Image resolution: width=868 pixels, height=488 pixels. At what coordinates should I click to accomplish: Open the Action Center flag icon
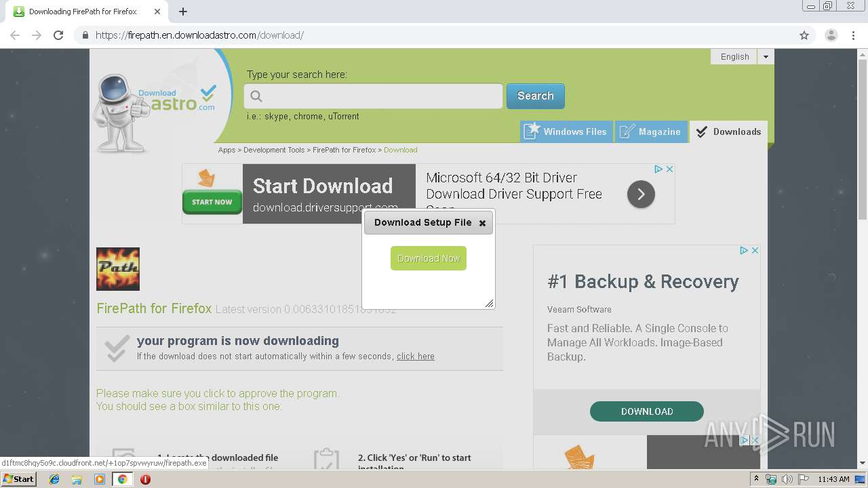(x=803, y=479)
